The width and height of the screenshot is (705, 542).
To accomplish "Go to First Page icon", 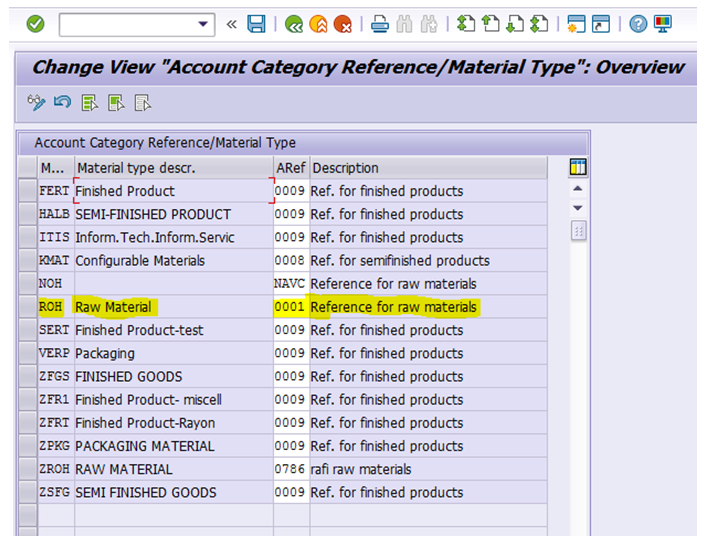I will [x=466, y=23].
